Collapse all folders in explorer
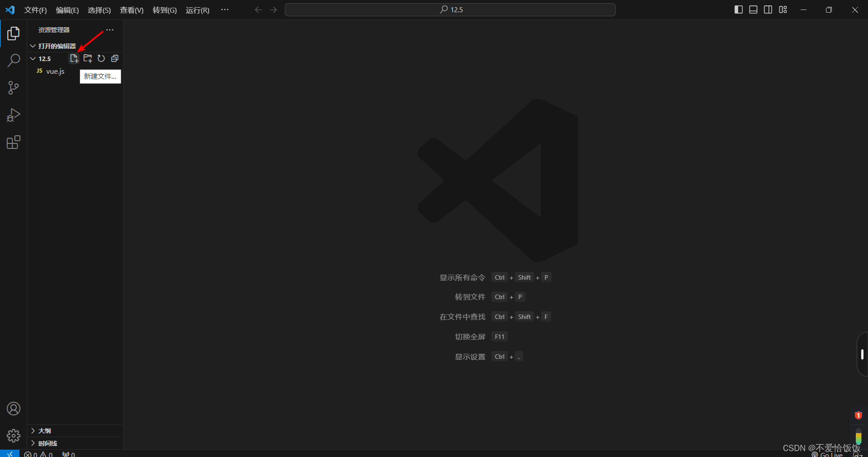Screen dimensions: 868x457 coord(115,58)
